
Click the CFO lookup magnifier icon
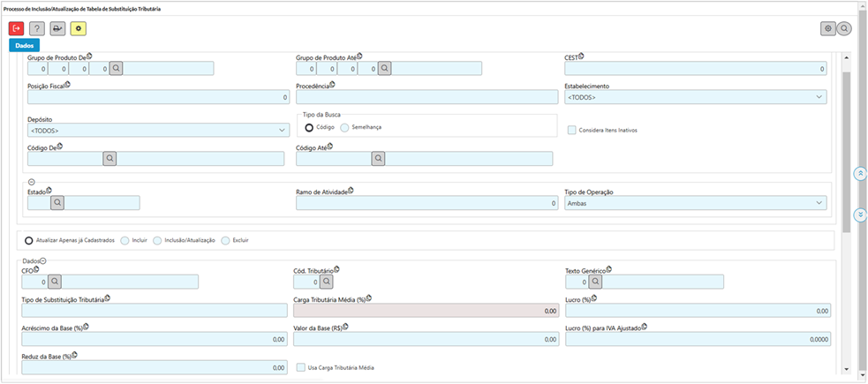(55, 282)
